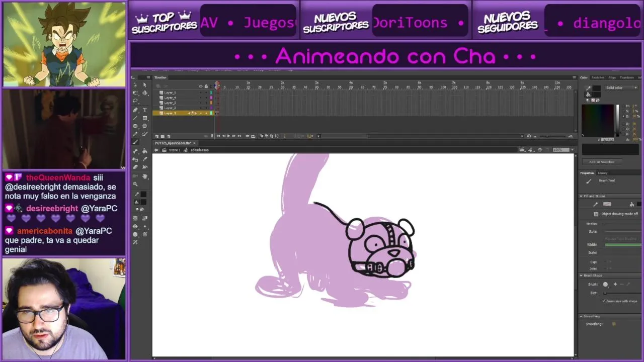Switch to the Align tab
The image size is (644, 362).
pos(612,77)
